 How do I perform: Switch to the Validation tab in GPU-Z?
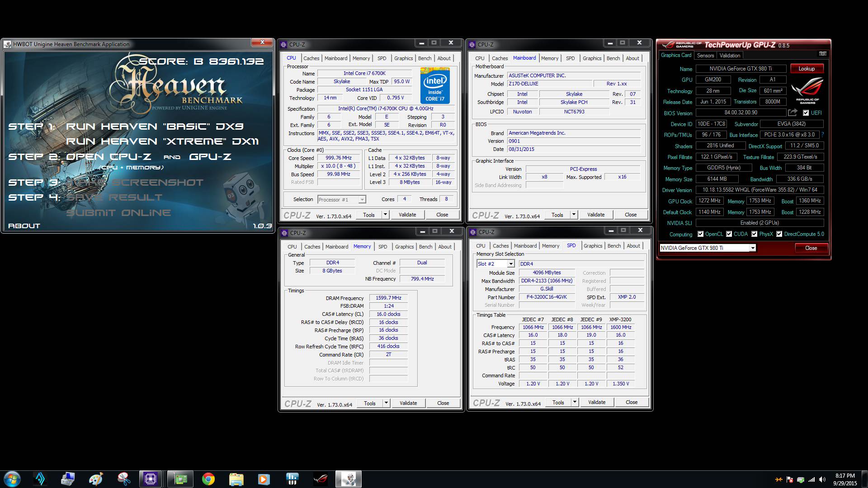click(730, 56)
